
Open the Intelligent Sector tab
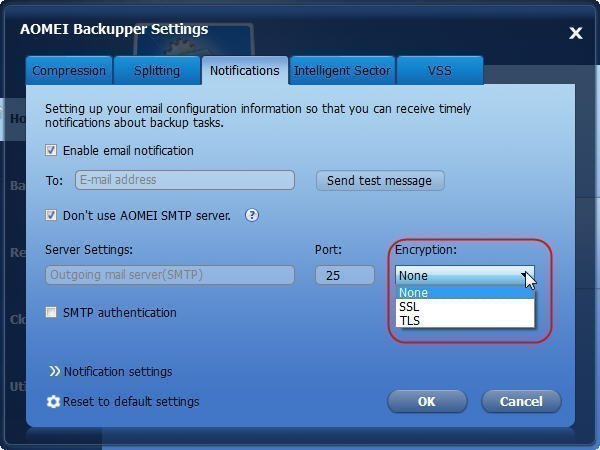click(x=342, y=71)
